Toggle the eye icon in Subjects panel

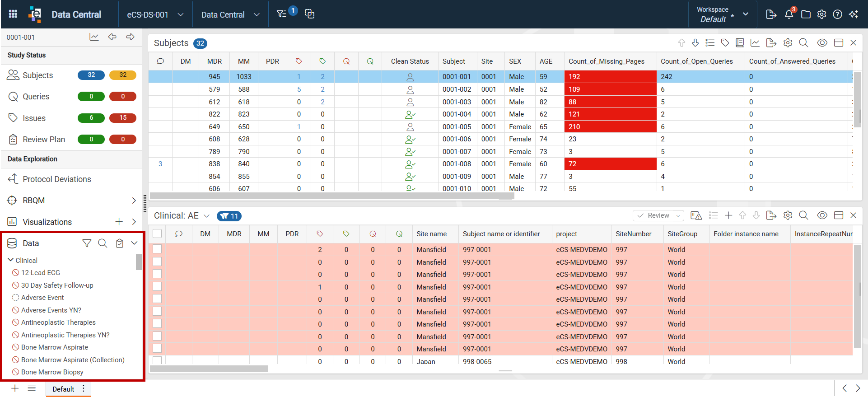(x=822, y=43)
